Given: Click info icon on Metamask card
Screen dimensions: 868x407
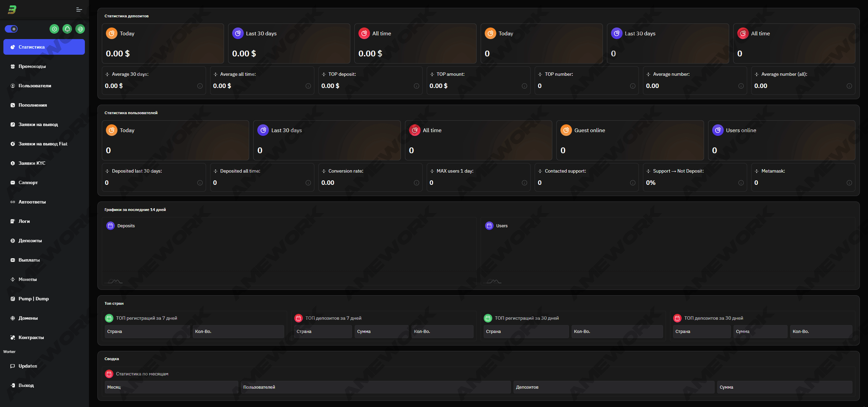Looking at the screenshot, I should (849, 183).
